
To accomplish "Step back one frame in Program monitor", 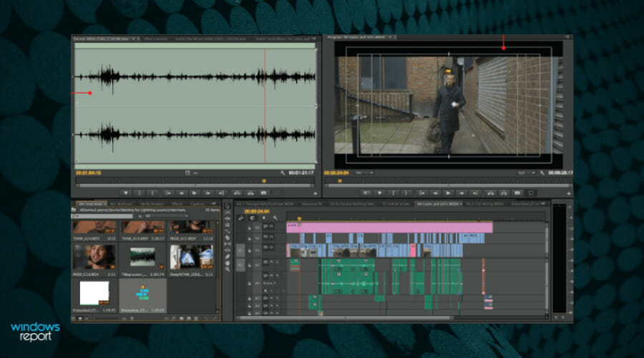I will (436, 193).
